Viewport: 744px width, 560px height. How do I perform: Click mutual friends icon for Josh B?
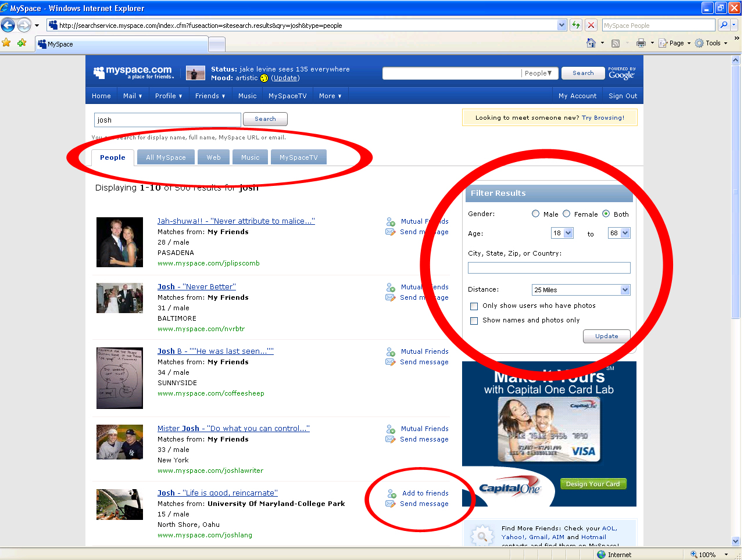pos(391,351)
